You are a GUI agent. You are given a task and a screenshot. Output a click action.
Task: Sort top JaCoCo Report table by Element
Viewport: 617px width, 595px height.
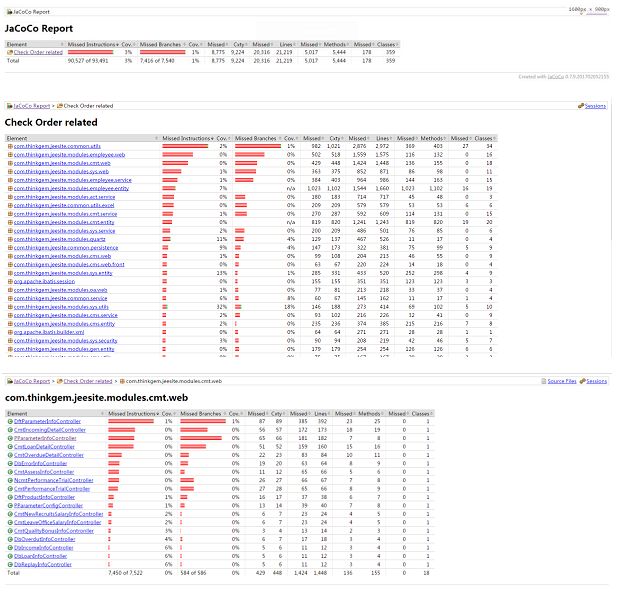pos(35,44)
